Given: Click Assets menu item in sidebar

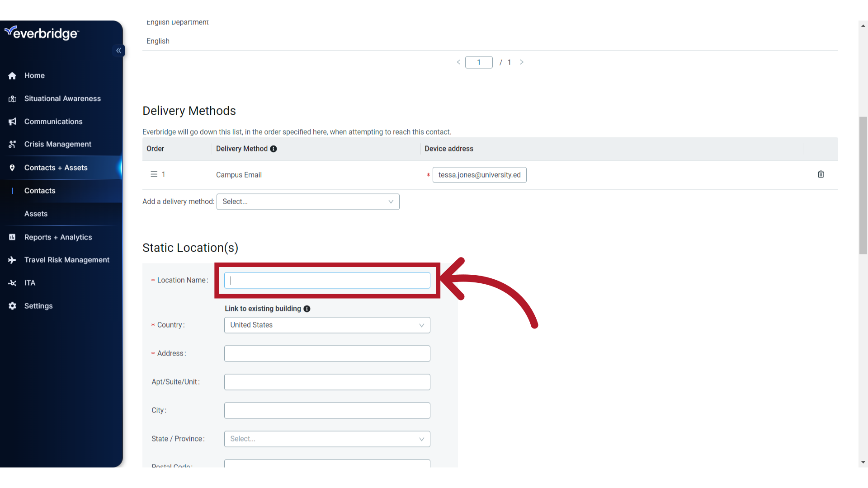Looking at the screenshot, I should pyautogui.click(x=34, y=213).
